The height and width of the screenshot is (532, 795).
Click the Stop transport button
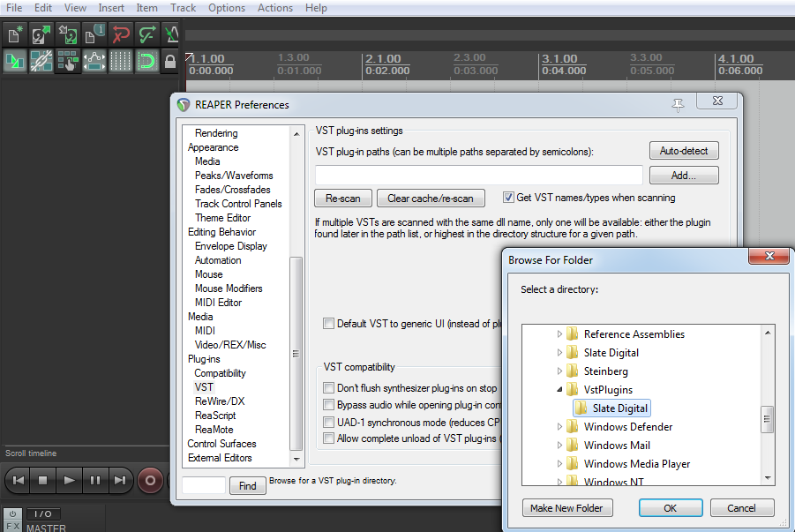(43, 480)
